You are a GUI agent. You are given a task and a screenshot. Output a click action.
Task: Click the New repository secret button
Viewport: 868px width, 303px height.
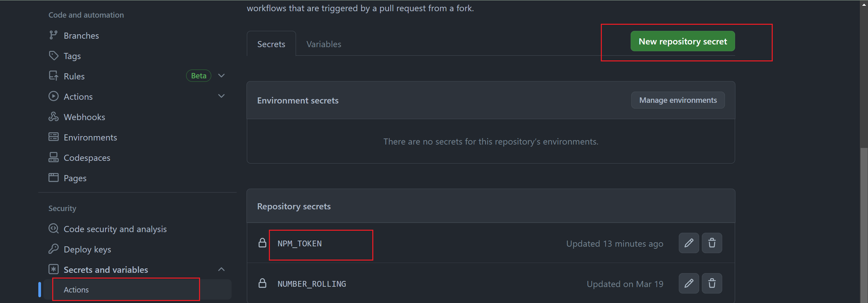point(683,41)
